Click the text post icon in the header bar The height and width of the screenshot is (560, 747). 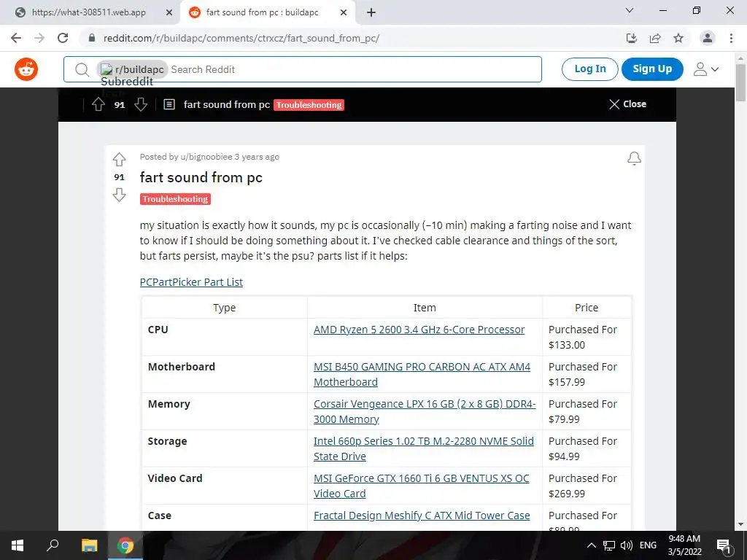click(169, 104)
